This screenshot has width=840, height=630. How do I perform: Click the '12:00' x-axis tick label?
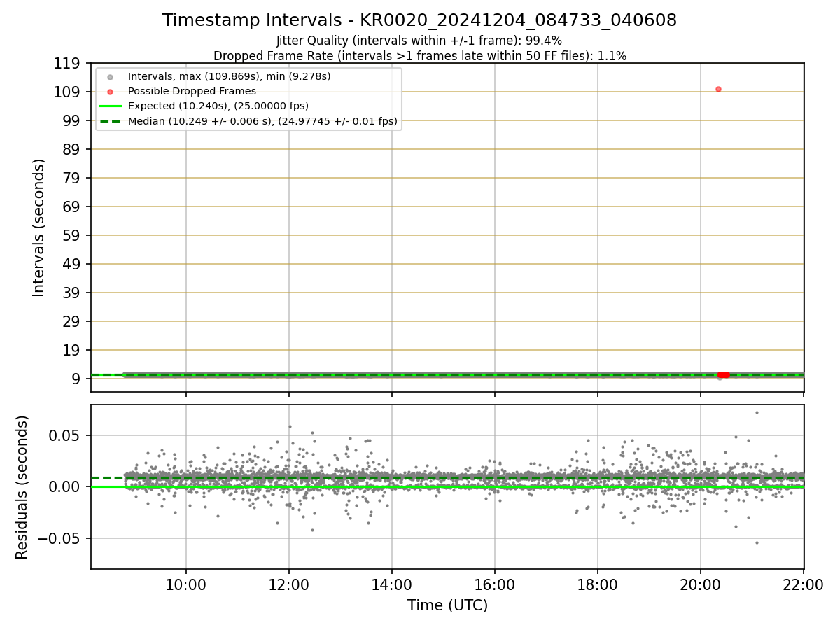(289, 586)
